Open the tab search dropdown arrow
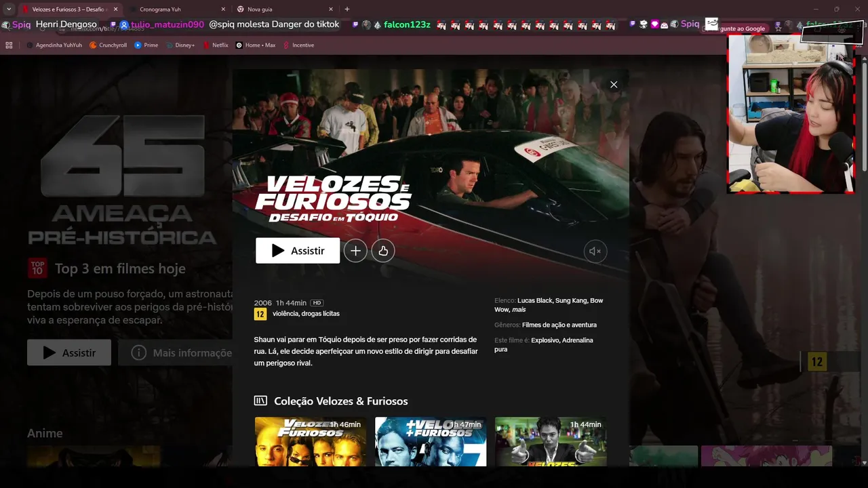 pyautogui.click(x=9, y=9)
